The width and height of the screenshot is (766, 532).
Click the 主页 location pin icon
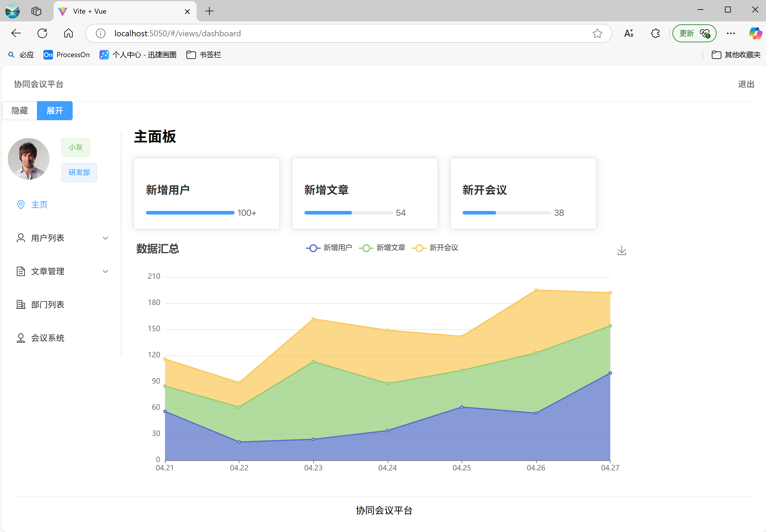tap(21, 205)
